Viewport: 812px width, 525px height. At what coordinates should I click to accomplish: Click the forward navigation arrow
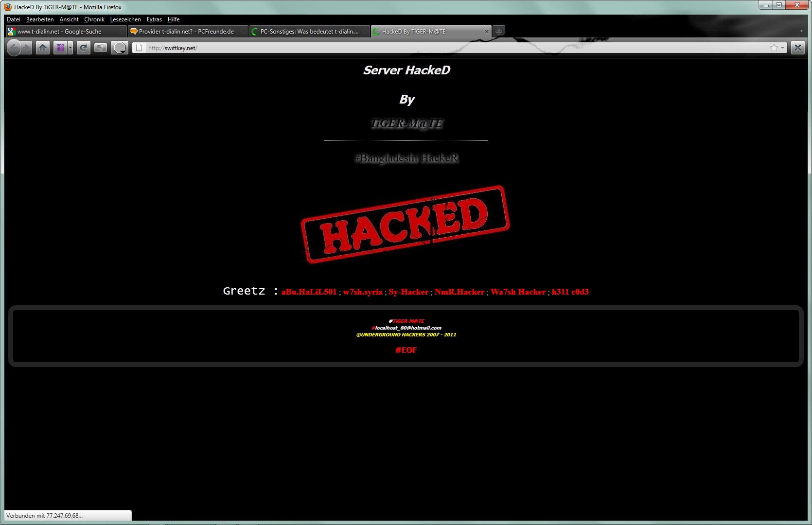pos(27,48)
